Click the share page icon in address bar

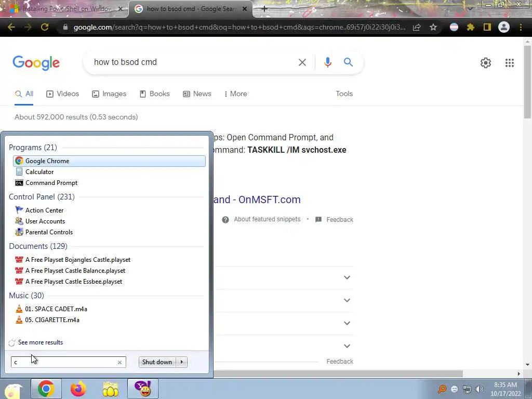[417, 27]
